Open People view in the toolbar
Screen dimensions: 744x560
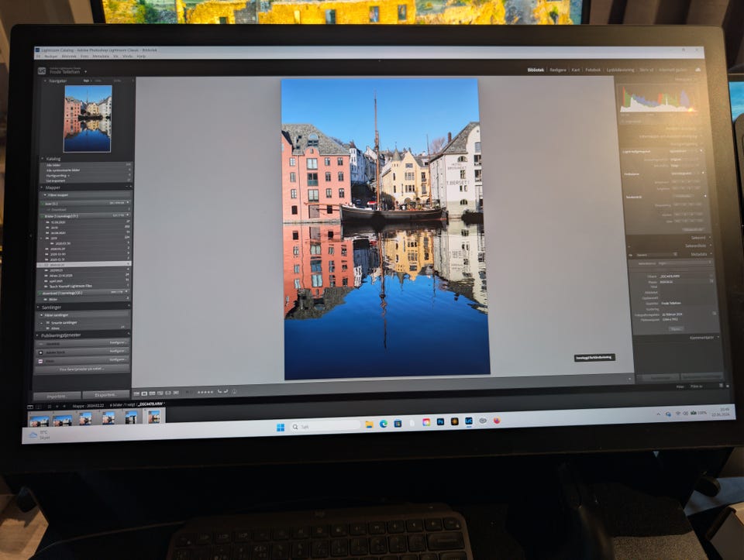tap(168, 393)
